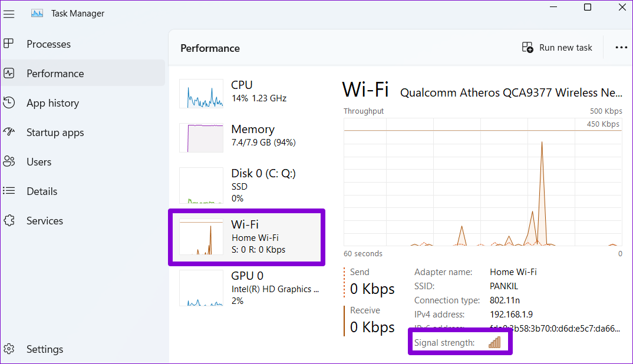Select the GPU 0 graph thumbnail
Viewport: 633px width, 364px height.
(x=201, y=288)
